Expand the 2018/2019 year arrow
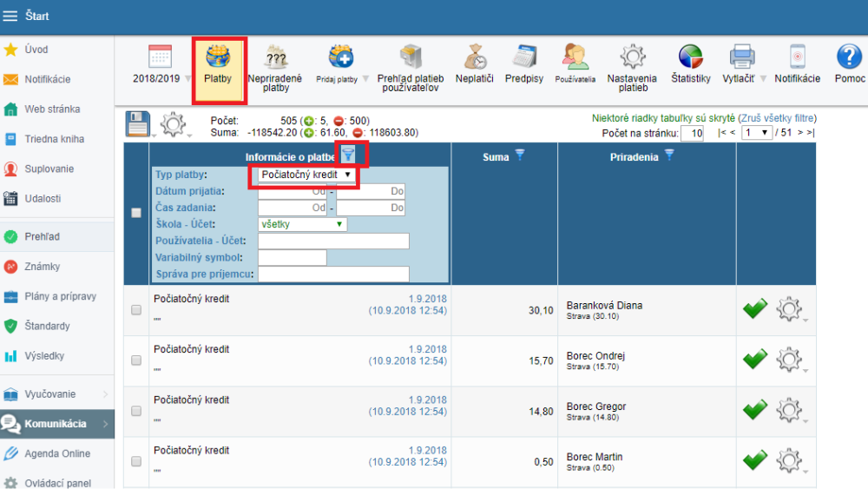 tap(188, 79)
